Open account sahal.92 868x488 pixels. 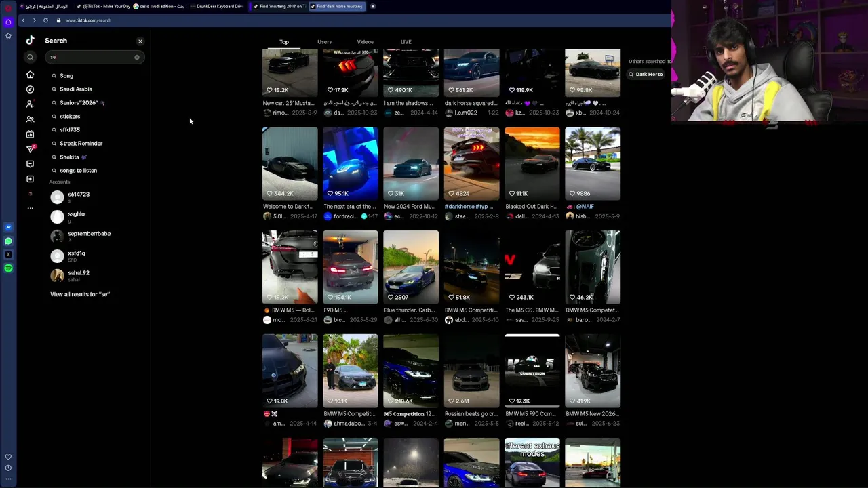coord(95,275)
